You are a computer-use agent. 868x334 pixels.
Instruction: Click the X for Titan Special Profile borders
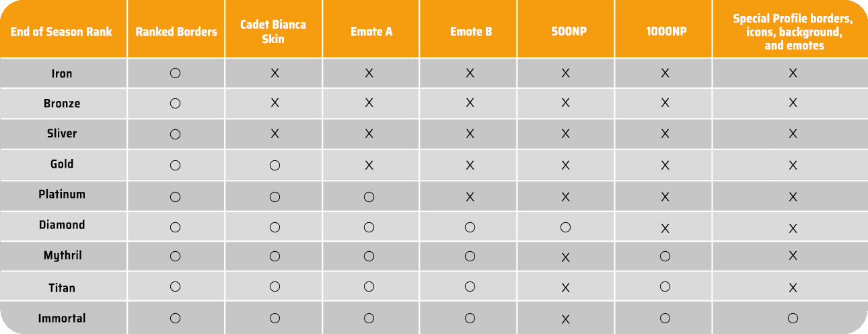pos(793,288)
